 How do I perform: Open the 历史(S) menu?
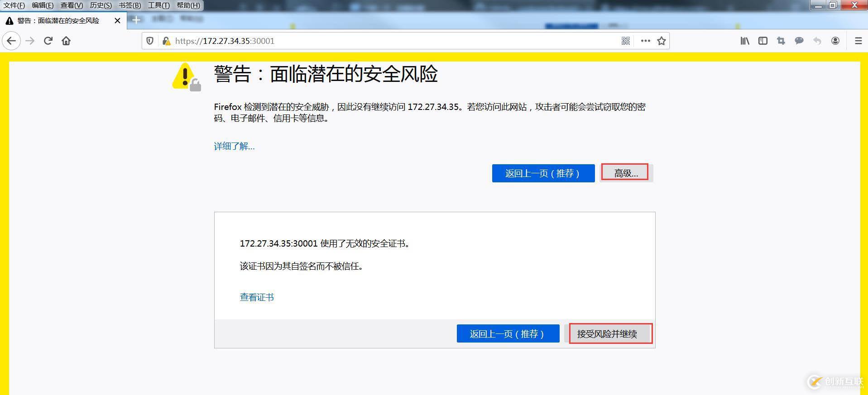101,5
